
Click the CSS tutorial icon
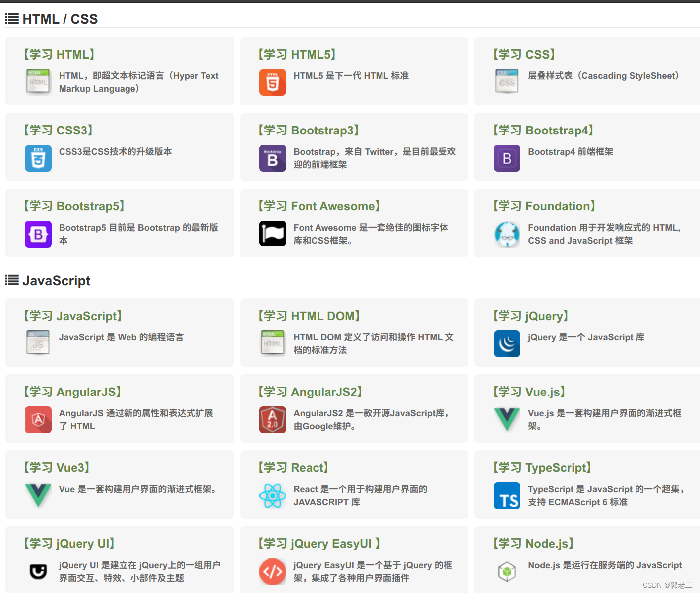(x=507, y=82)
